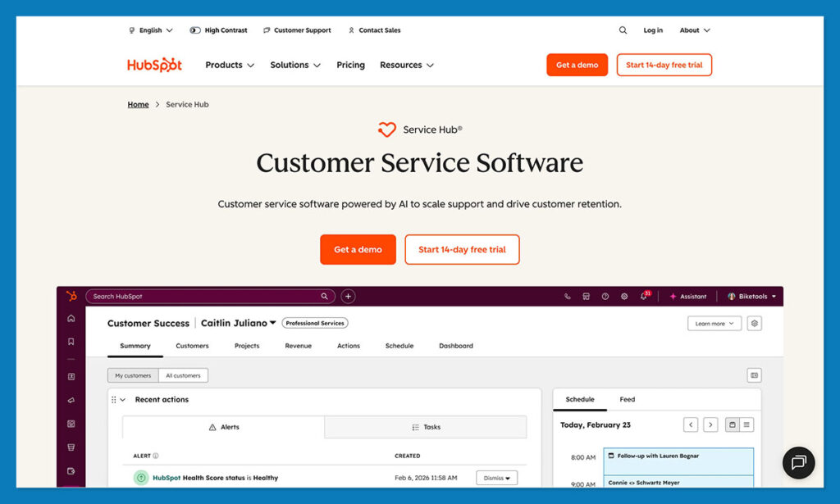Screen dimensions: 840x504
Task: Click the Assistant button in app header
Action: pyautogui.click(x=688, y=297)
